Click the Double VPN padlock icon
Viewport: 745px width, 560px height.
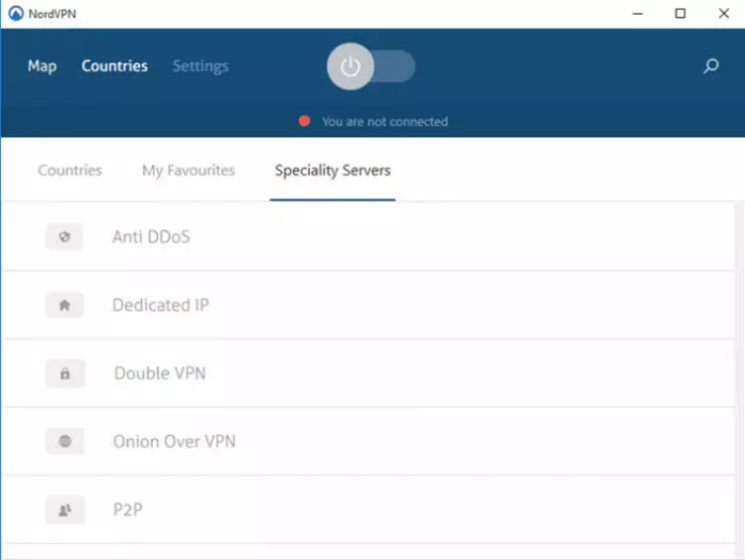[65, 374]
